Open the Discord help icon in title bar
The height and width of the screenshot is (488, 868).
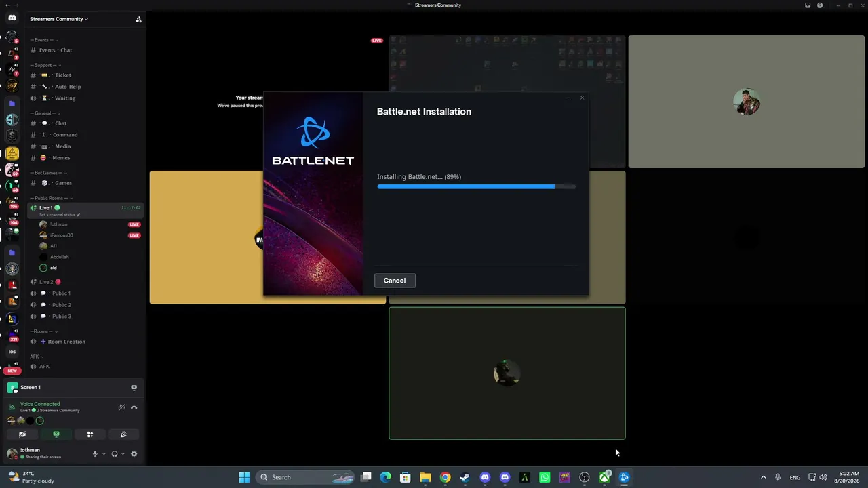coord(820,5)
